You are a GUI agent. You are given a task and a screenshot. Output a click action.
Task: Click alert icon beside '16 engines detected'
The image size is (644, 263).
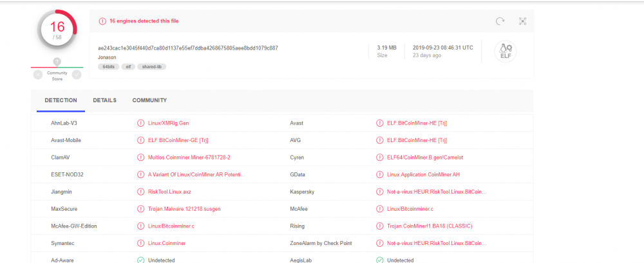(x=102, y=21)
